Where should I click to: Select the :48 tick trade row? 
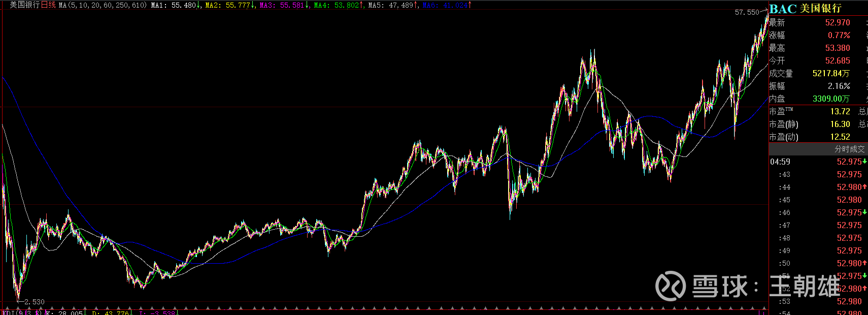click(x=818, y=238)
